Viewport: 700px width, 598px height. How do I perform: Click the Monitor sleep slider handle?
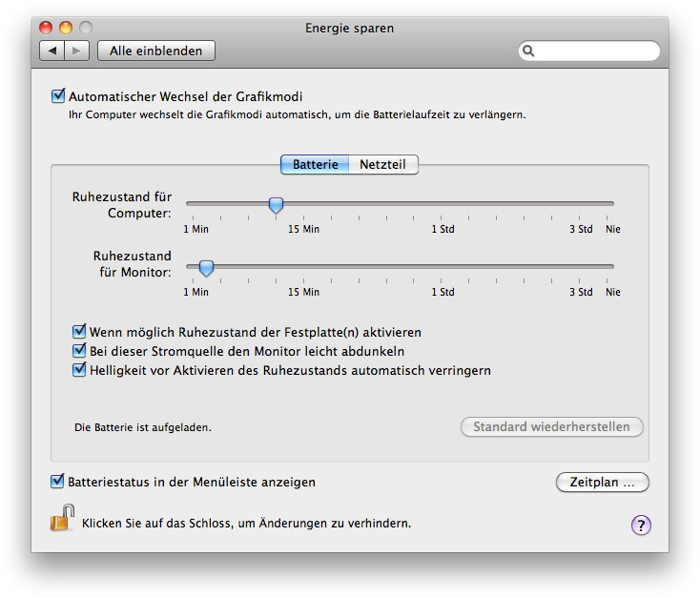(206, 268)
